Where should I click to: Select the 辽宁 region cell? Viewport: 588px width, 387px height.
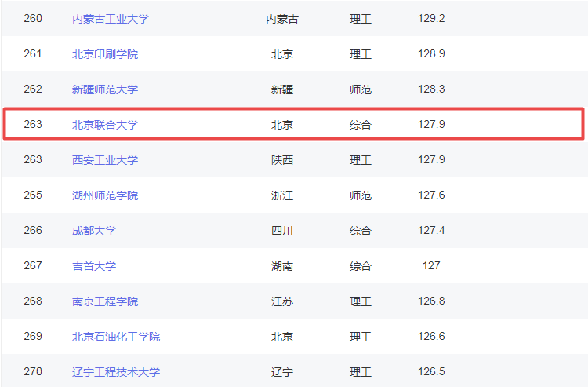282,371
